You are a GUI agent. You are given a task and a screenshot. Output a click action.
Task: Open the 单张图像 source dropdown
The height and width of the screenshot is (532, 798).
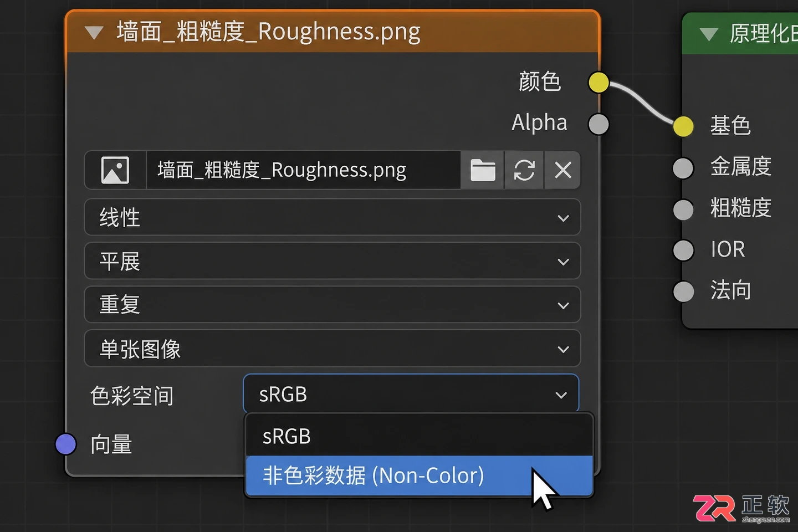[x=332, y=349]
